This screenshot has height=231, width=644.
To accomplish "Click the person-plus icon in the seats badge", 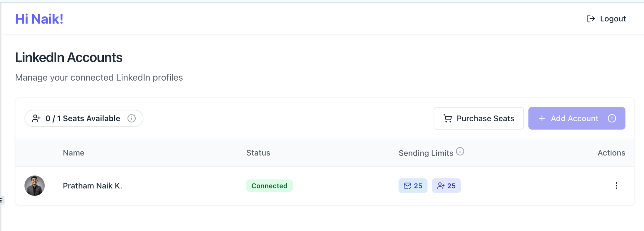I will point(36,118).
